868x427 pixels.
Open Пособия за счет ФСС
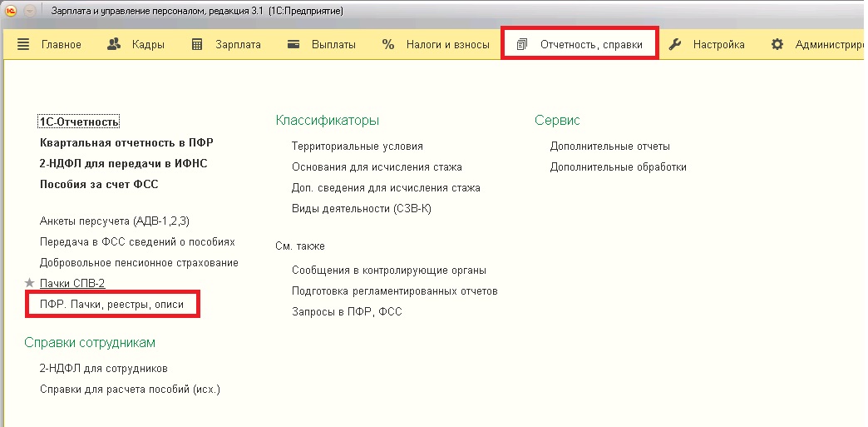[x=99, y=184]
